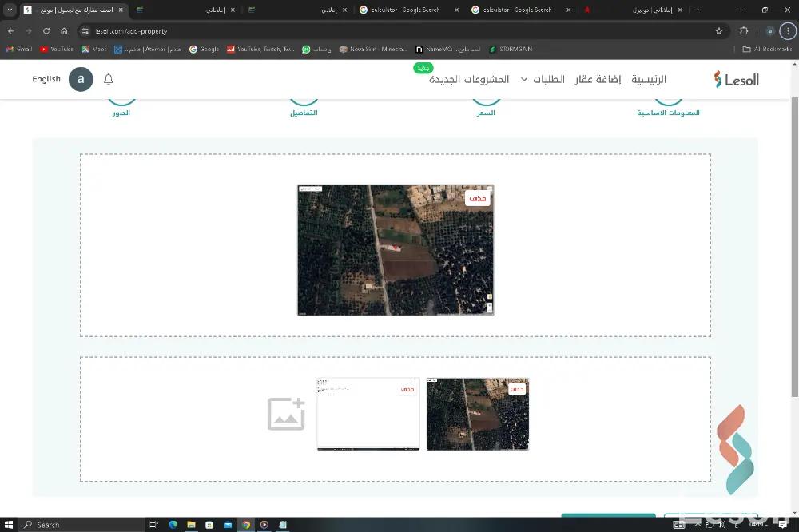Open the floating Lesoll chat widget icon
799x532 pixels.
[x=734, y=449]
